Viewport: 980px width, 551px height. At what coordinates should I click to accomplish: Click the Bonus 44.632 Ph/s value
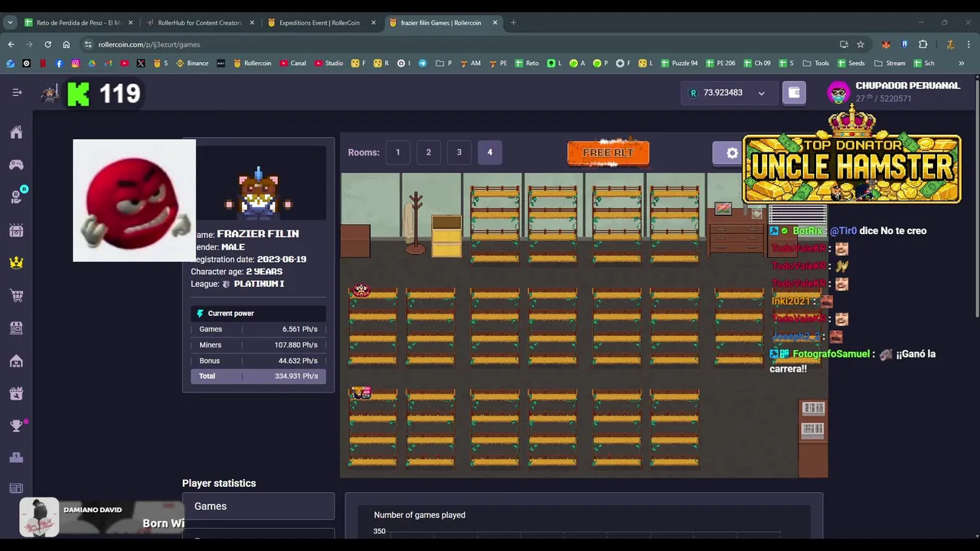click(x=299, y=361)
